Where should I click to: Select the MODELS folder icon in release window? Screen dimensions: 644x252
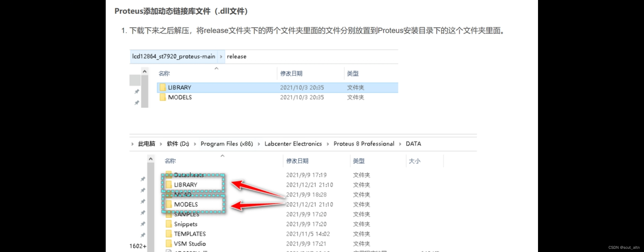tap(163, 97)
